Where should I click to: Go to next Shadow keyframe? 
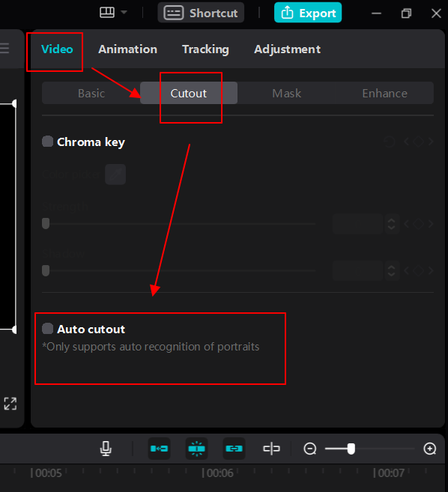click(x=431, y=270)
